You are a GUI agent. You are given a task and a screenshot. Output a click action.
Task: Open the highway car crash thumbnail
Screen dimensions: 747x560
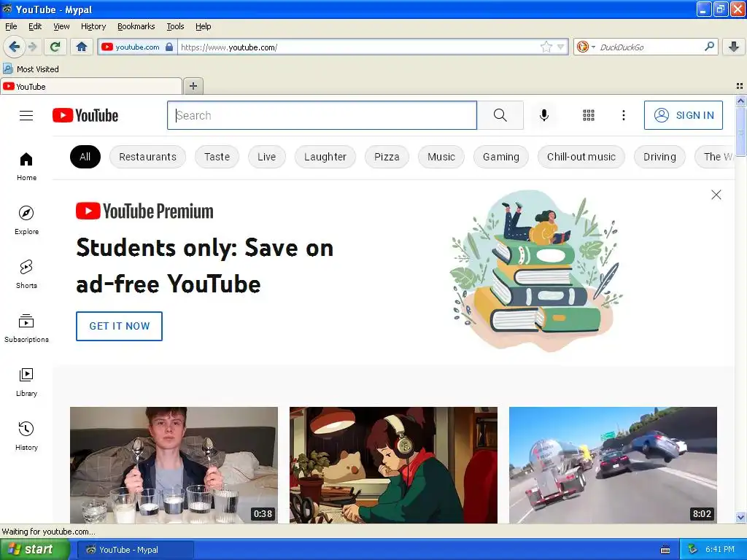tap(613, 465)
